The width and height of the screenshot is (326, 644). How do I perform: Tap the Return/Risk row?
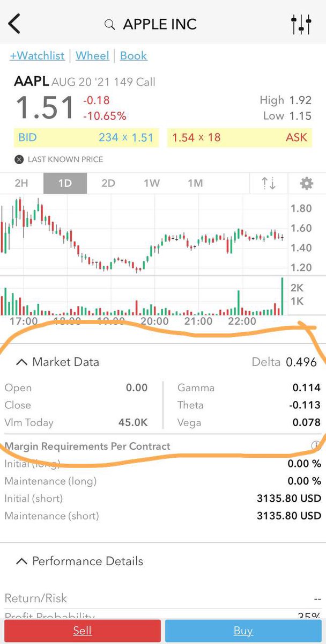[163, 598]
